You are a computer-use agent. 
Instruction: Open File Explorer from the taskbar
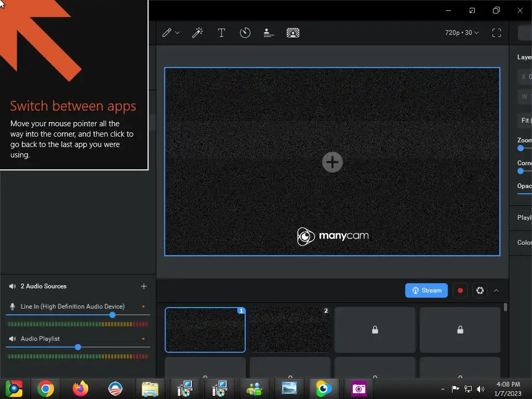[x=150, y=389]
